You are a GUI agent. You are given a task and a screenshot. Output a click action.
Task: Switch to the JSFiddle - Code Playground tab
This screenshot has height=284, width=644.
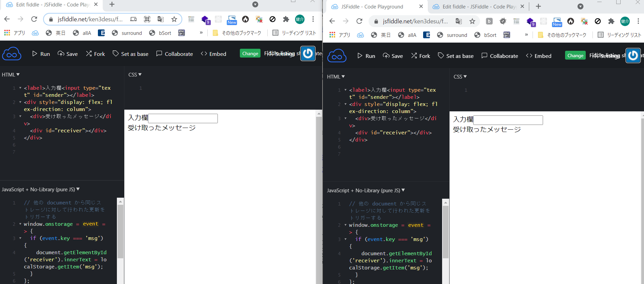pos(372,7)
